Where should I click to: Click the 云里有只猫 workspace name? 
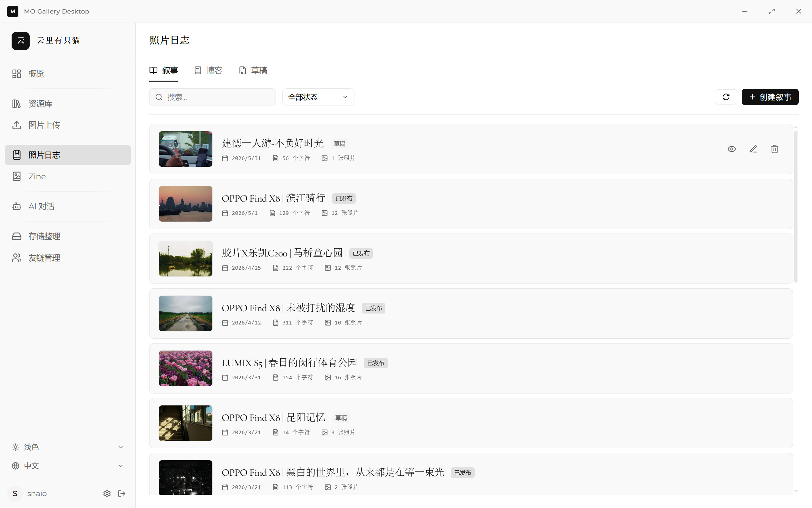(58, 41)
